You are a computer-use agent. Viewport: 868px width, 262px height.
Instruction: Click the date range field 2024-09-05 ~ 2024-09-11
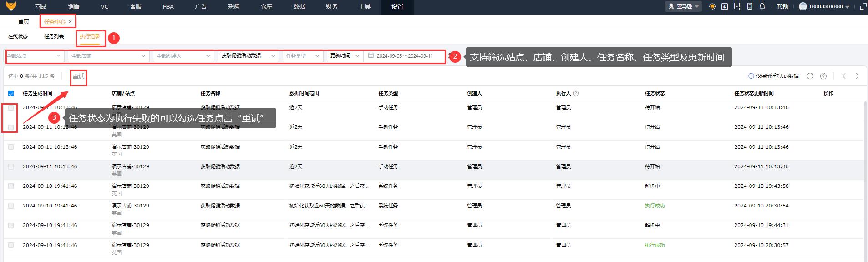[x=405, y=56]
